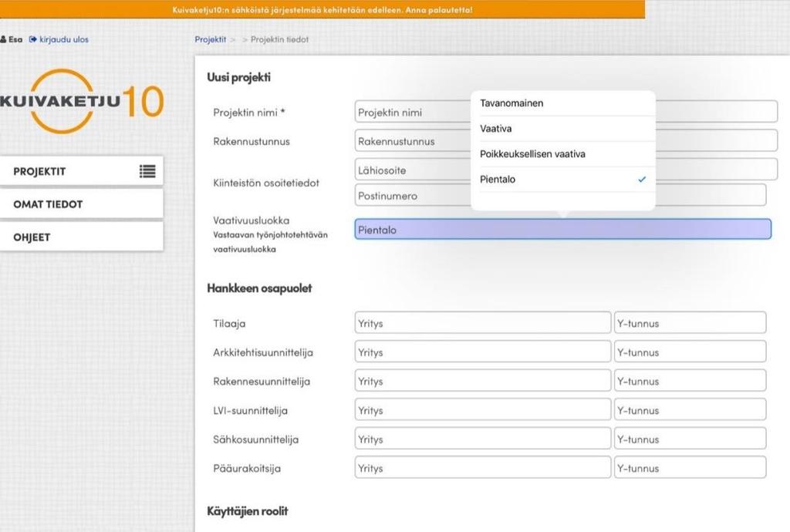Log out with the kirjaudu ulos link
The width and height of the screenshot is (790, 532).
pyautogui.click(x=64, y=39)
